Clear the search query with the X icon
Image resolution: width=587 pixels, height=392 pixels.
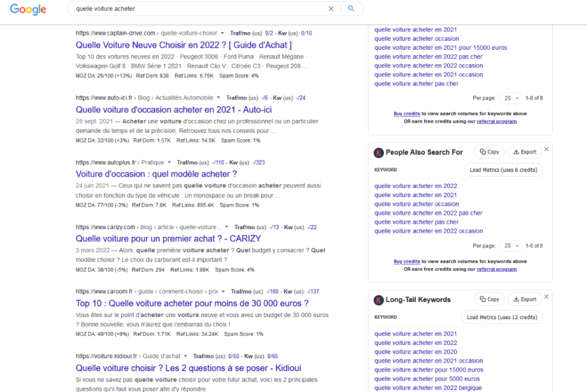click(x=331, y=9)
